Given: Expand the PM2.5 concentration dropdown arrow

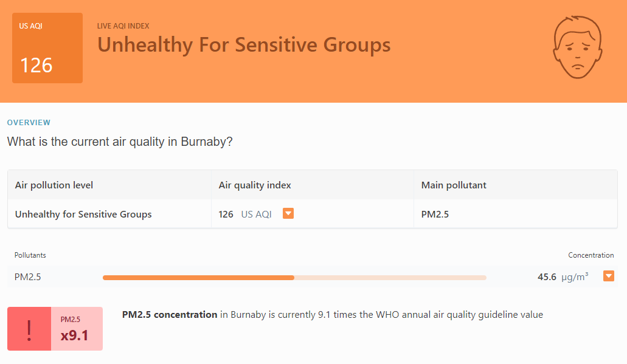Looking at the screenshot, I should [x=609, y=276].
